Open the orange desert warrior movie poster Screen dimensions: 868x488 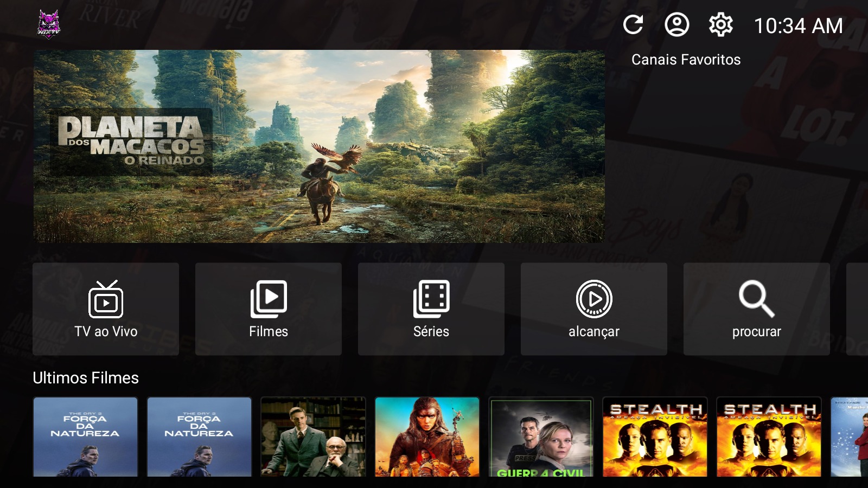tap(427, 437)
